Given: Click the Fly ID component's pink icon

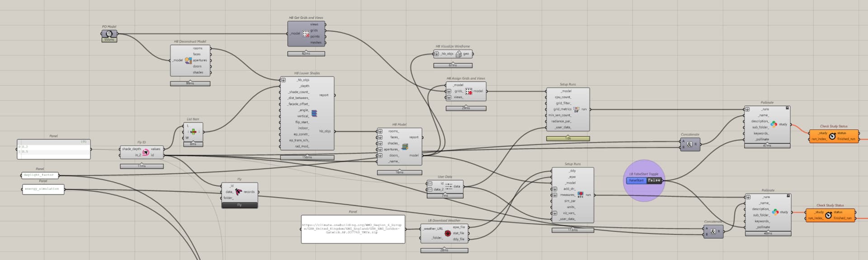Looking at the screenshot, I should (146, 152).
